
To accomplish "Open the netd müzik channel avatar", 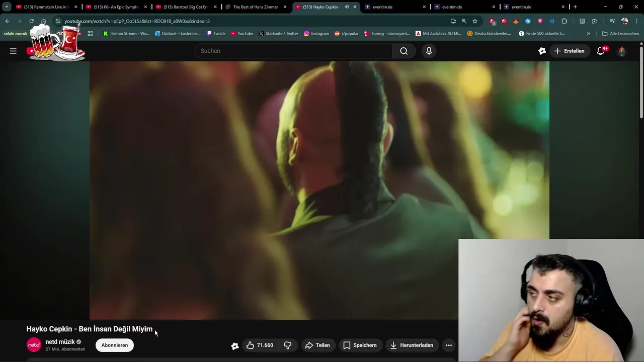I will click(x=34, y=345).
